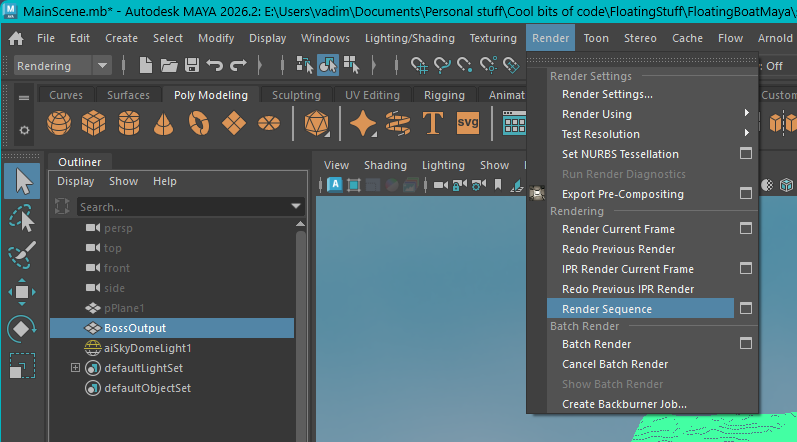Redo with the forward arrow icon
Image resolution: width=797 pixels, height=442 pixels.
point(238,66)
